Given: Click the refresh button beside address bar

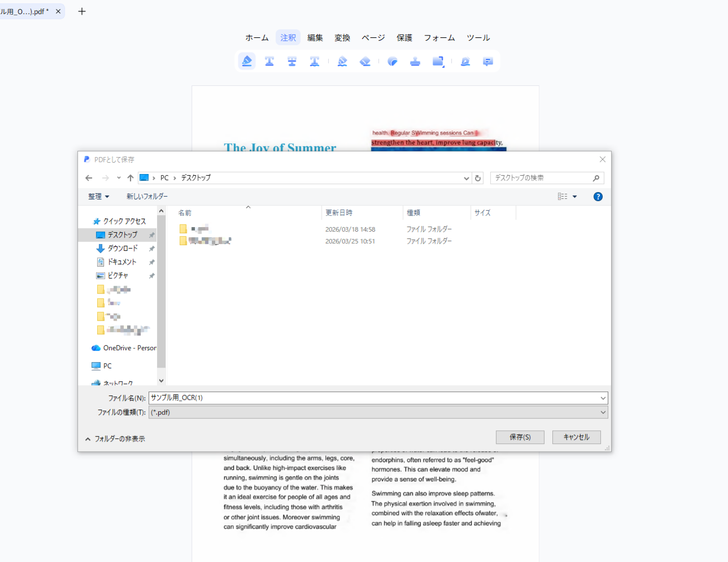Looking at the screenshot, I should click(478, 178).
